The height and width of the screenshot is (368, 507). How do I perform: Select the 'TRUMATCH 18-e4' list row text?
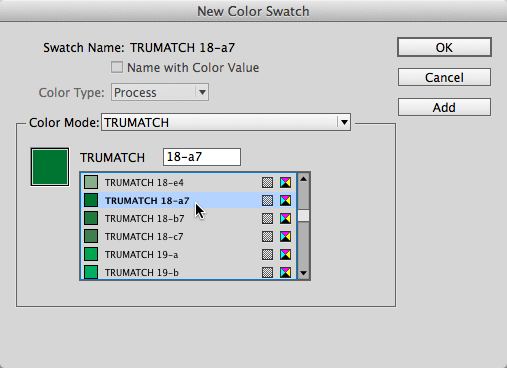[144, 183]
